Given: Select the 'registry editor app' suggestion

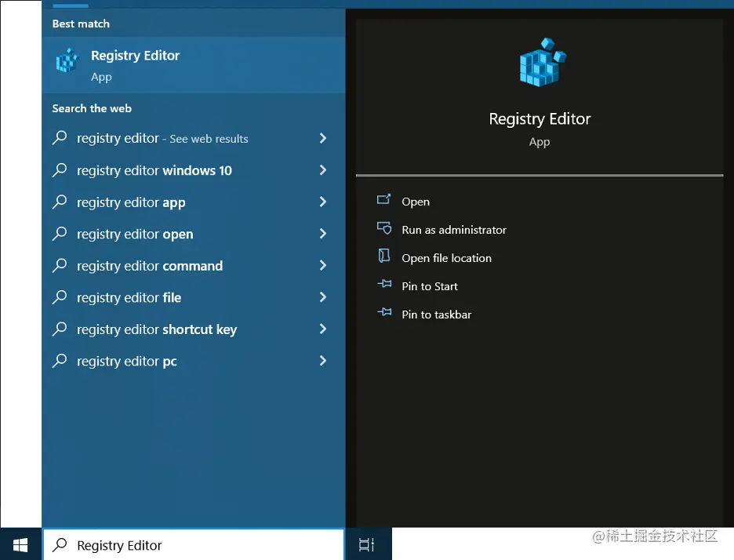Looking at the screenshot, I should [x=194, y=202].
